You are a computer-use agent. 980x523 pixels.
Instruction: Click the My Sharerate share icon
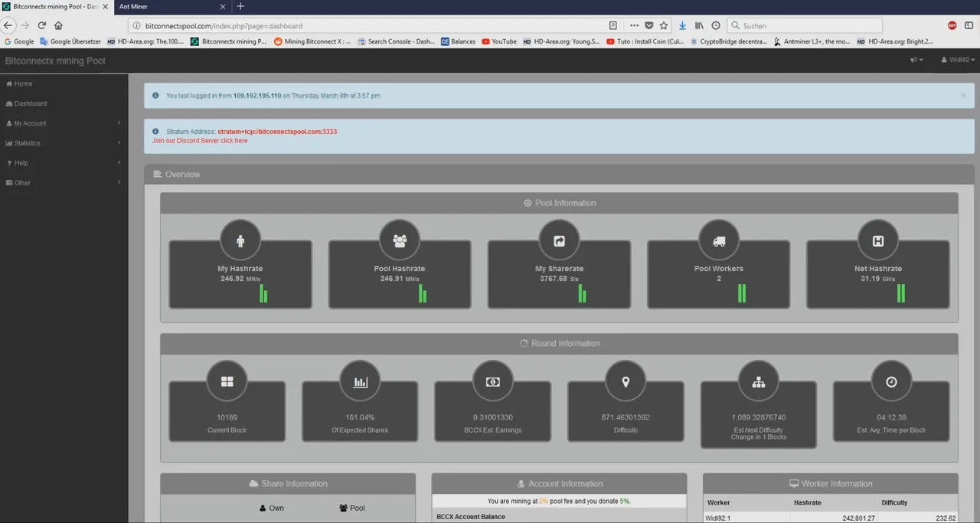coord(559,240)
